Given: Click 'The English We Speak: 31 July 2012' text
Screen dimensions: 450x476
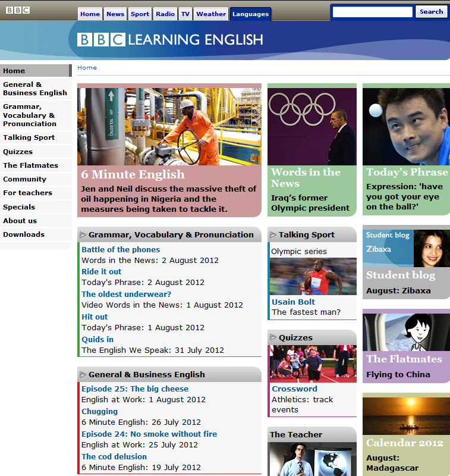Looking at the screenshot, I should [153, 350].
